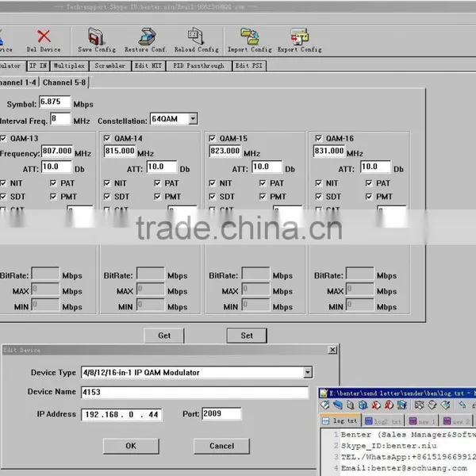Toggle the NIT checkbox under QAM-16
476x476 pixels.
pos(318,183)
